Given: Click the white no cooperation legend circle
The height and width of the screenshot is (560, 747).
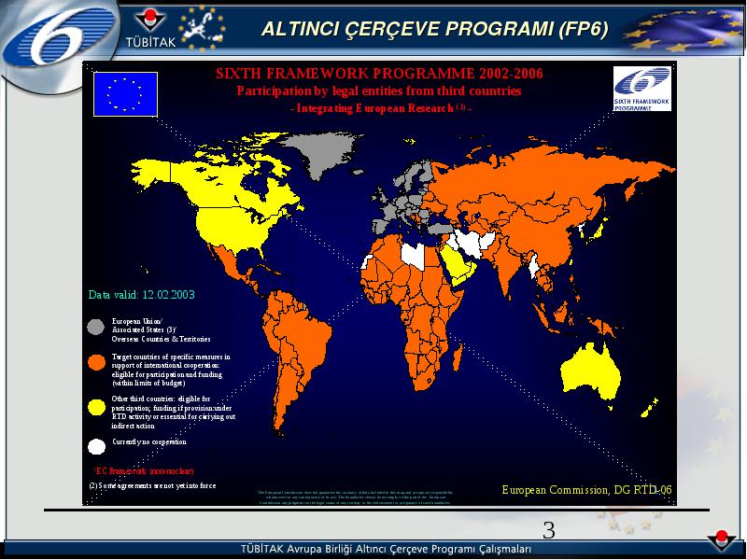Looking at the screenshot, I should [x=97, y=447].
